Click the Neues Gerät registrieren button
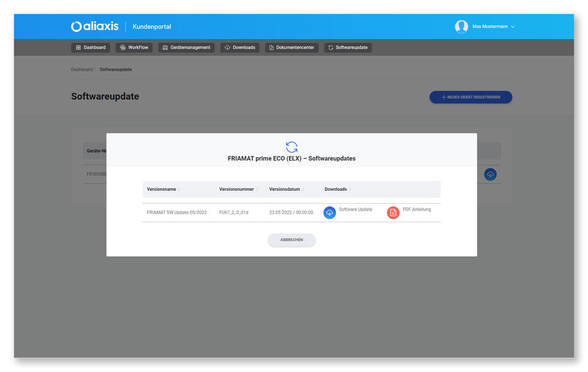The image size is (588, 372). coord(470,97)
